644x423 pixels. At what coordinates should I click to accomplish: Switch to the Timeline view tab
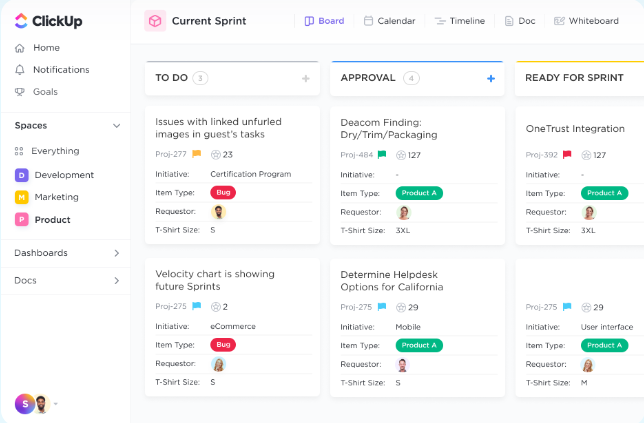pos(460,21)
